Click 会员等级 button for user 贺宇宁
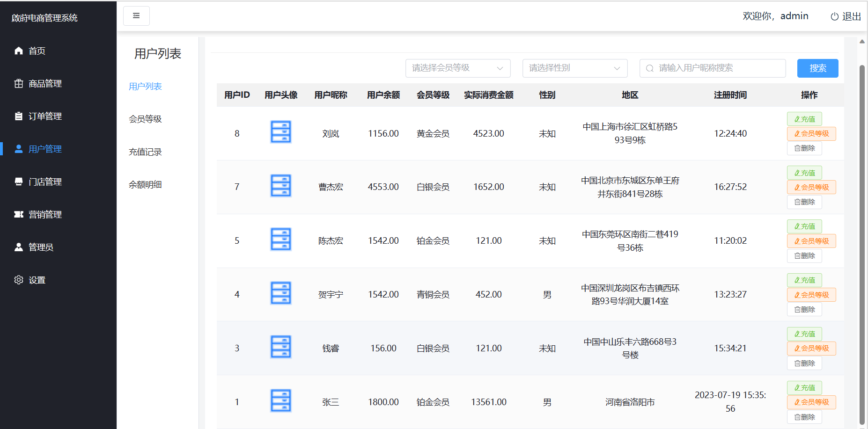868x429 pixels. pos(811,295)
